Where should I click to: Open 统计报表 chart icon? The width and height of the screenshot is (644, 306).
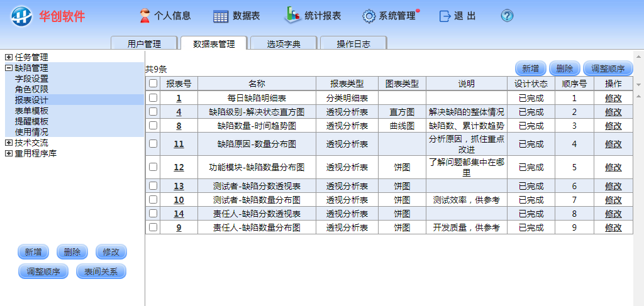tap(292, 15)
